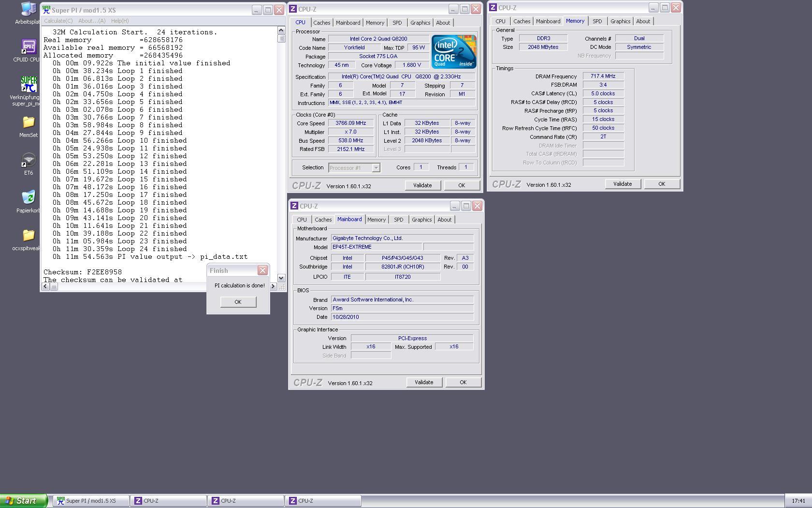Screen dimensions: 812x508
Task: Click Super PI horizontal scrollbar left arrow
Action: pos(45,286)
